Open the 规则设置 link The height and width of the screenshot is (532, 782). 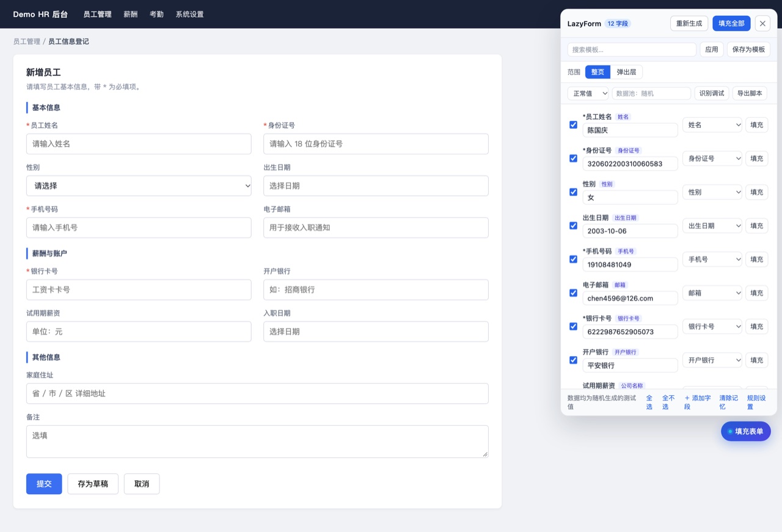[x=756, y=402]
